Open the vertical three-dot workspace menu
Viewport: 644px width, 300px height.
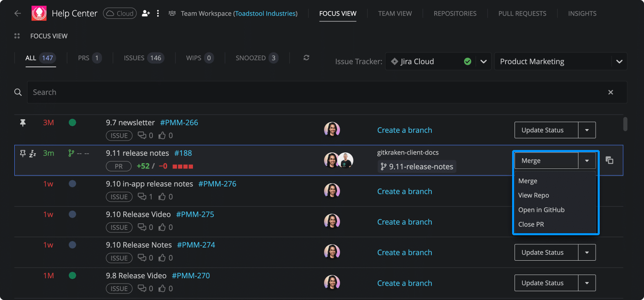tap(158, 14)
